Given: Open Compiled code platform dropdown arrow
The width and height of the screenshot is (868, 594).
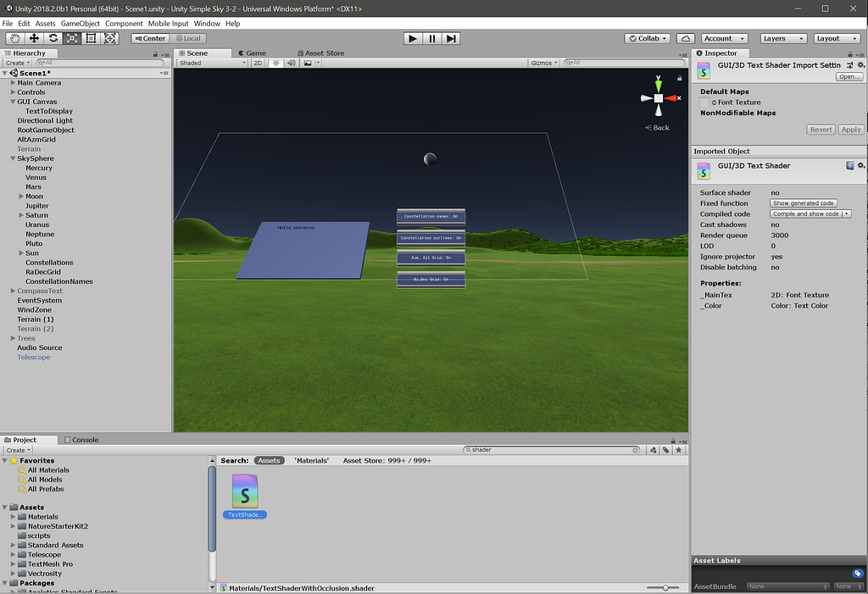Looking at the screenshot, I should [x=847, y=214].
